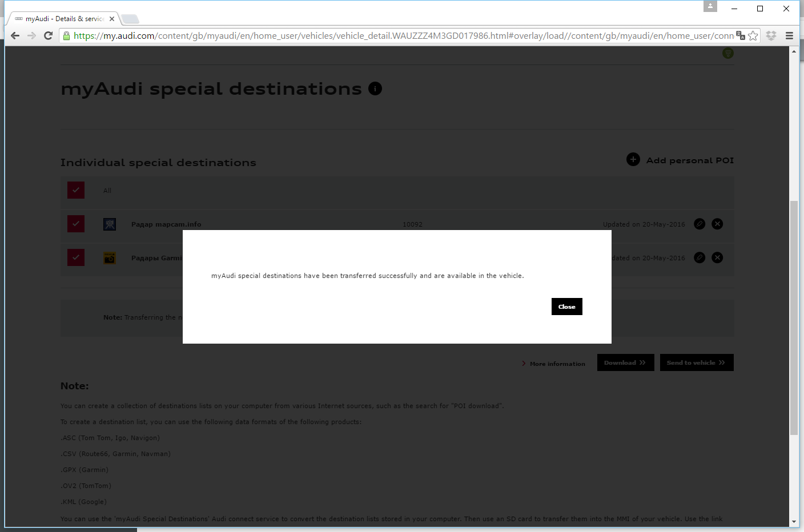The image size is (804, 532).
Task: Open a new browser tab
Action: (130, 19)
